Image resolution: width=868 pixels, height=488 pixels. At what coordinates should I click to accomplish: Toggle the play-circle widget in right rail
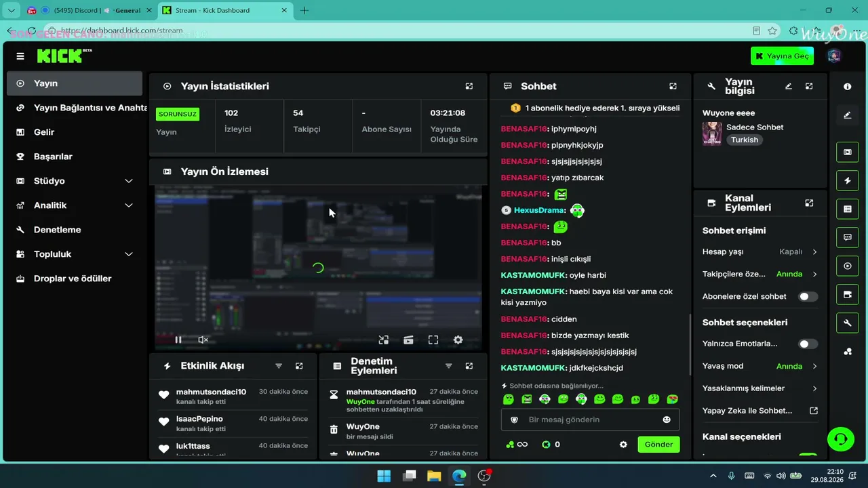[x=848, y=266]
